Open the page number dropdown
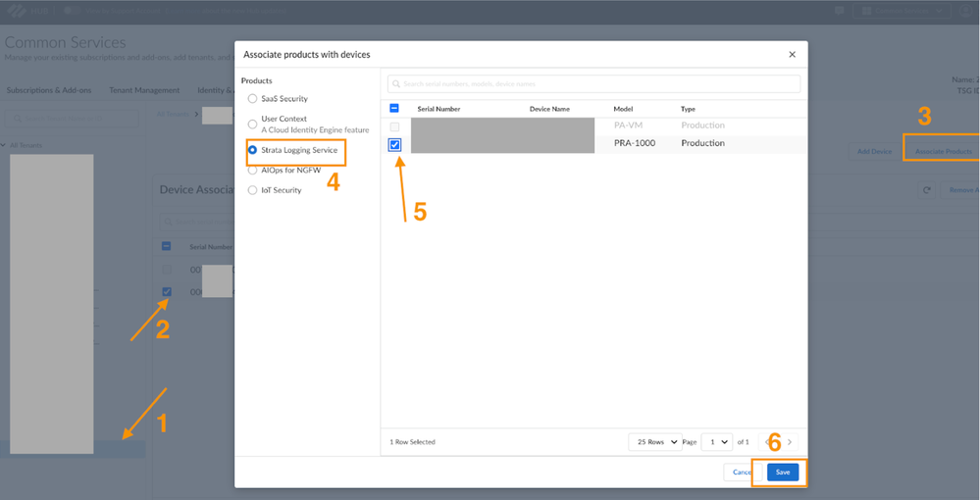Image resolution: width=980 pixels, height=500 pixels. [718, 442]
